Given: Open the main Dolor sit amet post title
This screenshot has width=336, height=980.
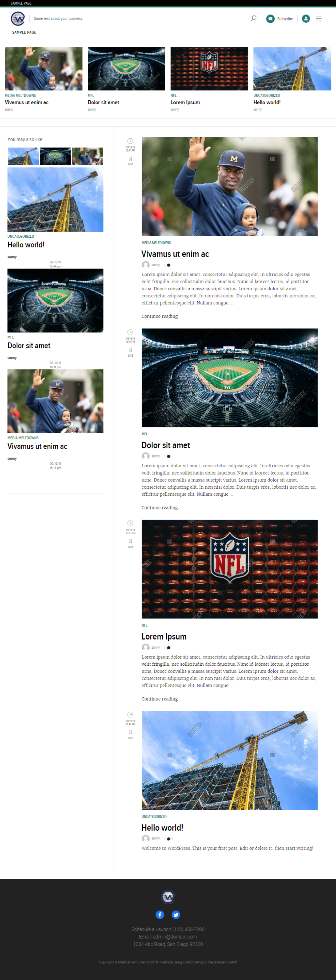Looking at the screenshot, I should point(166,445).
